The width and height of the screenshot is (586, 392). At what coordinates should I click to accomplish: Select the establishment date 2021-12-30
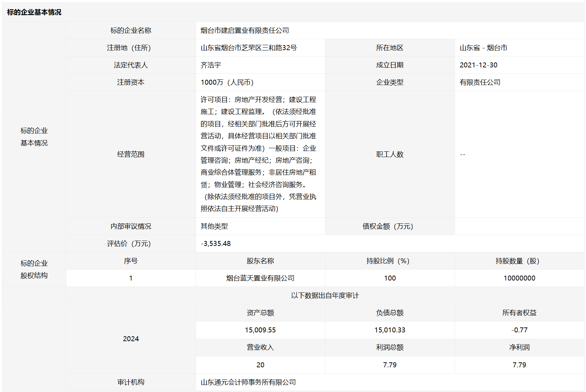click(478, 65)
